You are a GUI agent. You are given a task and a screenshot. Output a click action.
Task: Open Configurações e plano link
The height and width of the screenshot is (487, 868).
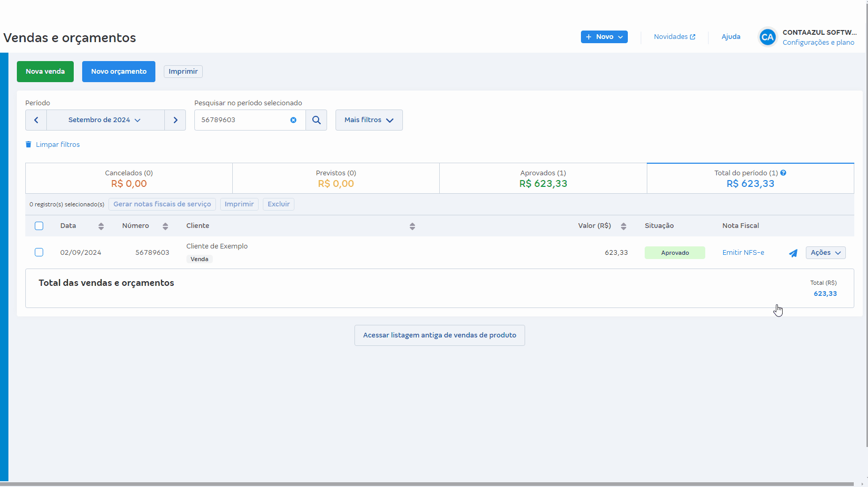818,43
